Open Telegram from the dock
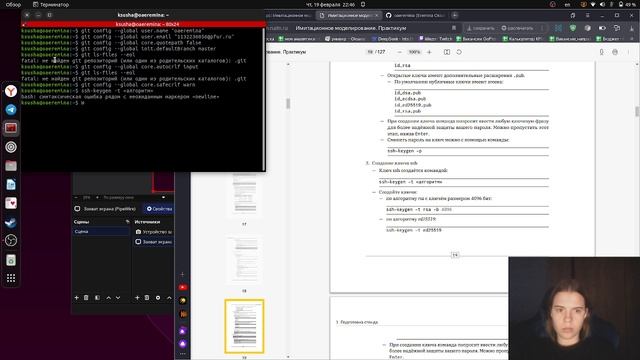 [11, 109]
